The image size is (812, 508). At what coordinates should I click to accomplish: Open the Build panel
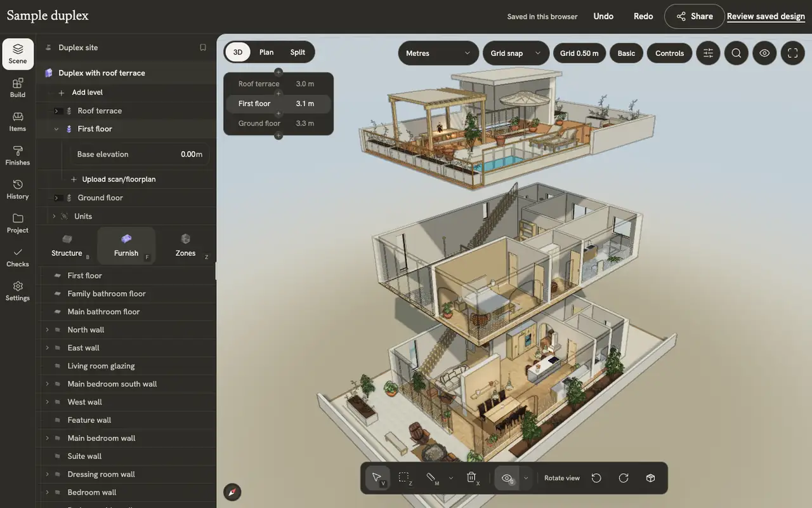tap(18, 88)
